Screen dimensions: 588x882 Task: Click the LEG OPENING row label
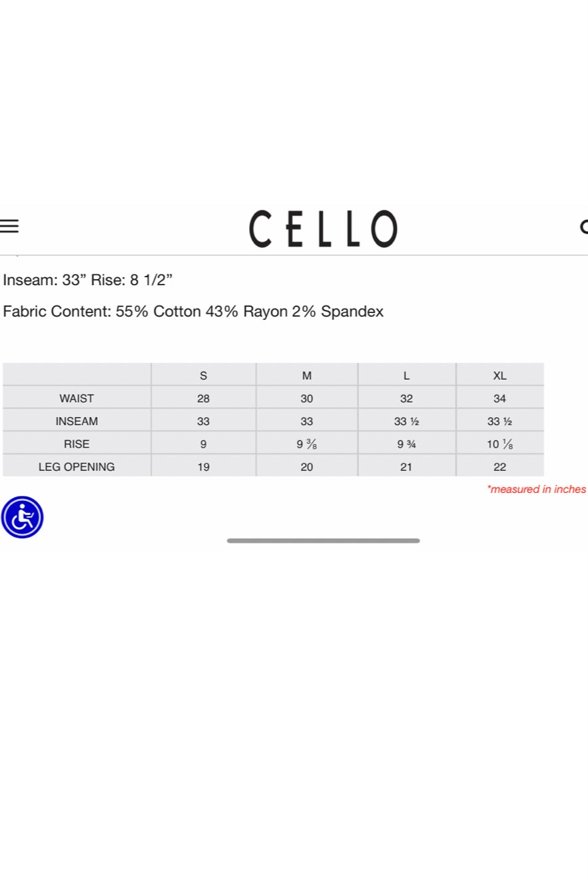(77, 467)
